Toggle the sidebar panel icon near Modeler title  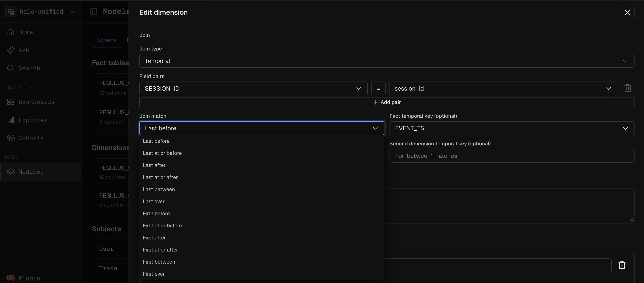pos(94,11)
